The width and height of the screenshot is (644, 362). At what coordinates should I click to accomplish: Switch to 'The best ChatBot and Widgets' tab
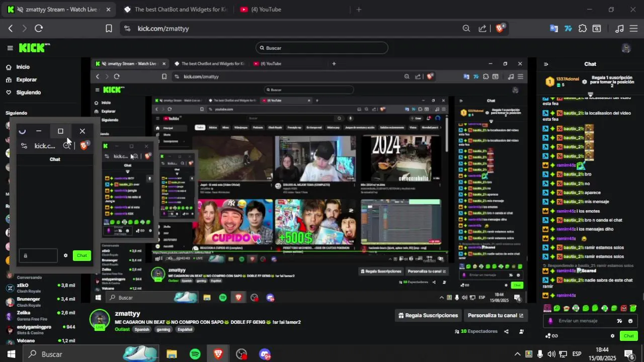pyautogui.click(x=175, y=10)
